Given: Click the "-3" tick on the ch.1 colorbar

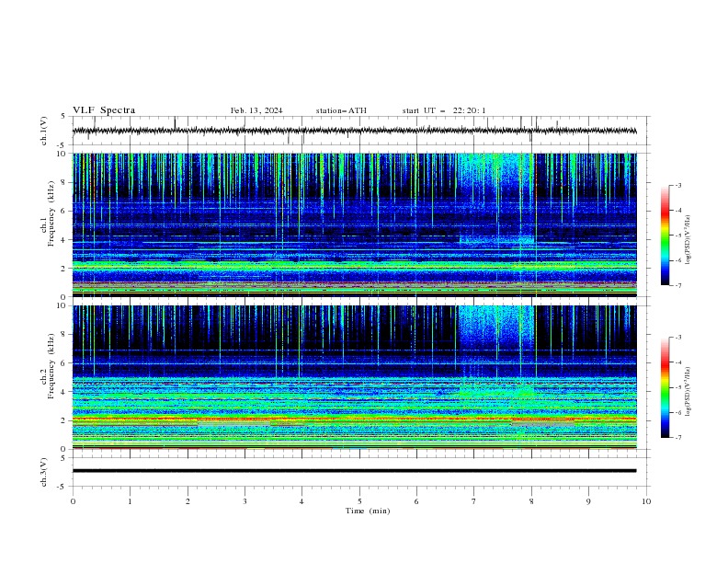Looking at the screenshot, I should (x=677, y=185).
